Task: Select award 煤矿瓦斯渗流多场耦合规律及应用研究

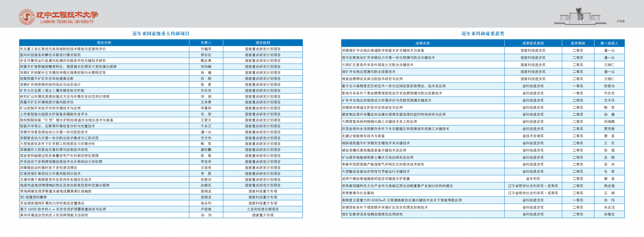Action: [x=372, y=214]
